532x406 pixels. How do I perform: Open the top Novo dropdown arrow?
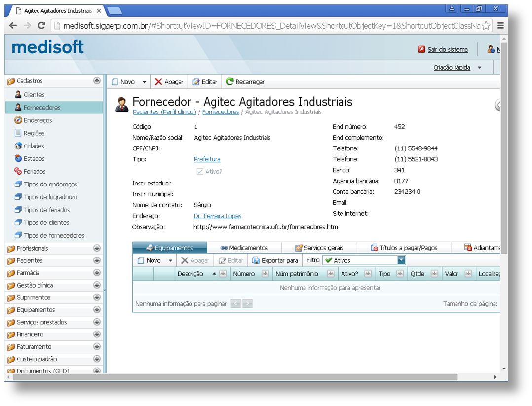pos(144,82)
